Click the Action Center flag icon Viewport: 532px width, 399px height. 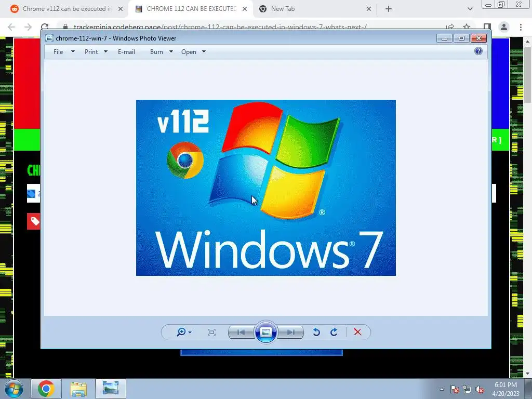[454, 390]
